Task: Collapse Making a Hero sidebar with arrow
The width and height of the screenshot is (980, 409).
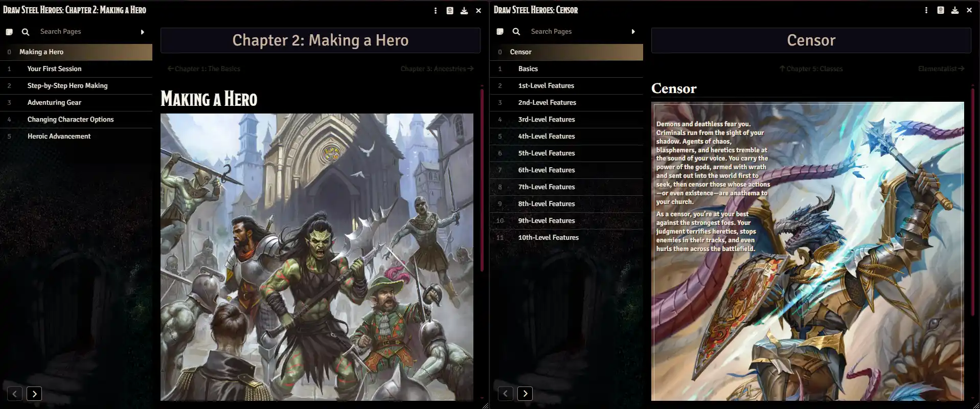Action: tap(143, 32)
